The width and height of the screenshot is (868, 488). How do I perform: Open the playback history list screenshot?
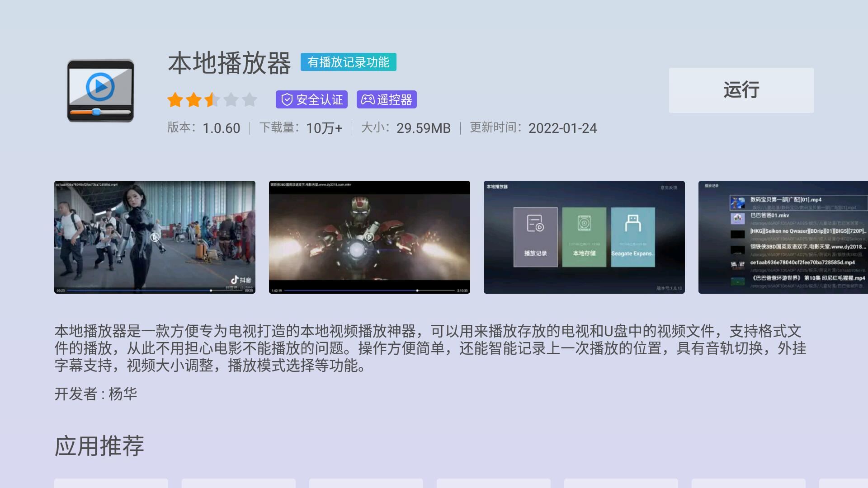783,237
